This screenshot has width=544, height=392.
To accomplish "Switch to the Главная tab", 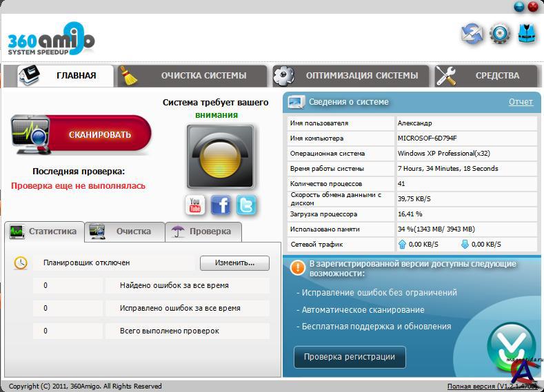I will tap(59, 76).
